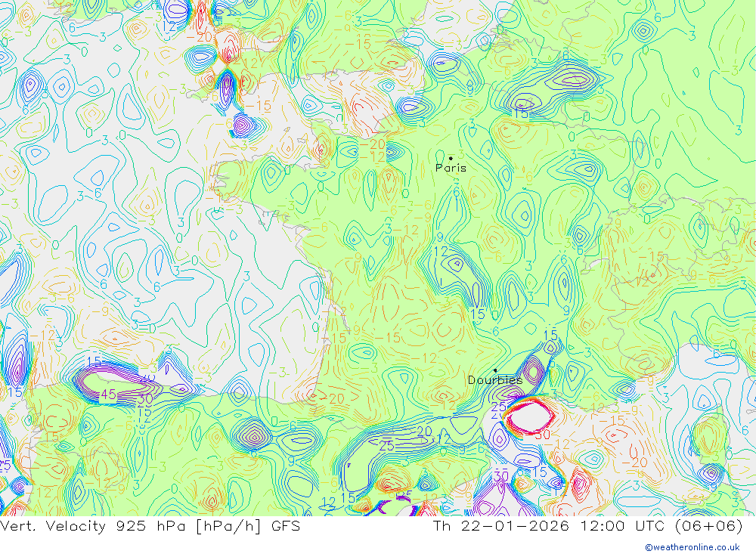Click the contour value label '45'
This screenshot has height=554, width=756.
point(108,395)
